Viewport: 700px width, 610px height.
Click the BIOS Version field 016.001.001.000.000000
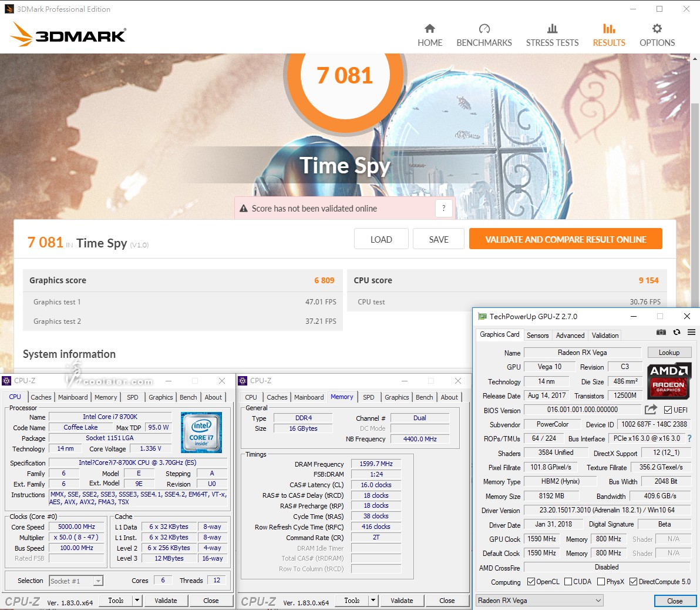(582, 410)
